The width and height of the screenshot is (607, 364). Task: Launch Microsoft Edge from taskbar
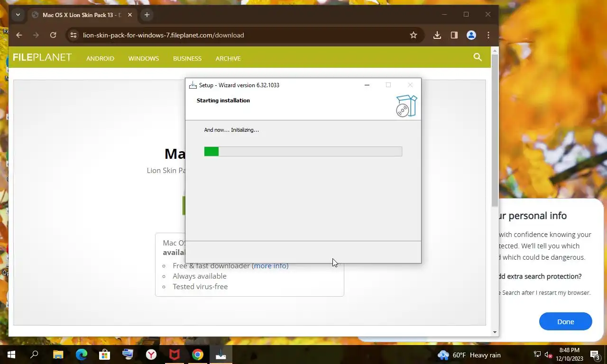point(82,355)
